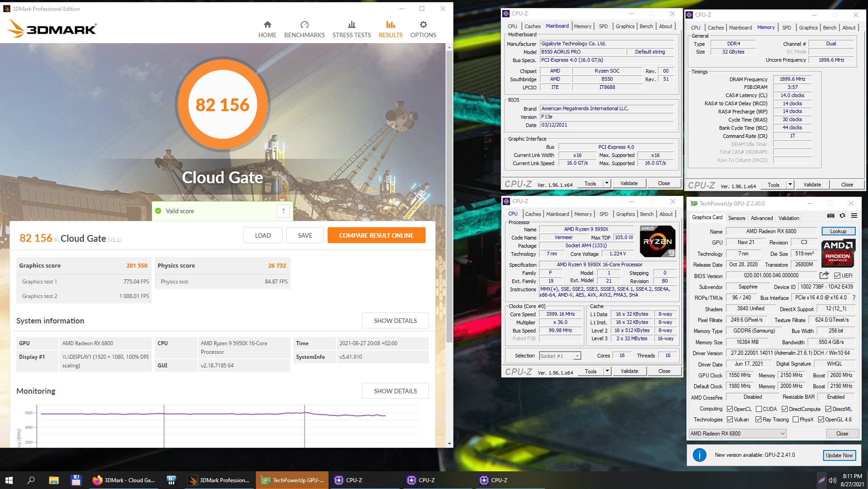Click the AMD Radeon Graphics logo in GPU-Z
The width and height of the screenshot is (868, 489).
(x=838, y=253)
